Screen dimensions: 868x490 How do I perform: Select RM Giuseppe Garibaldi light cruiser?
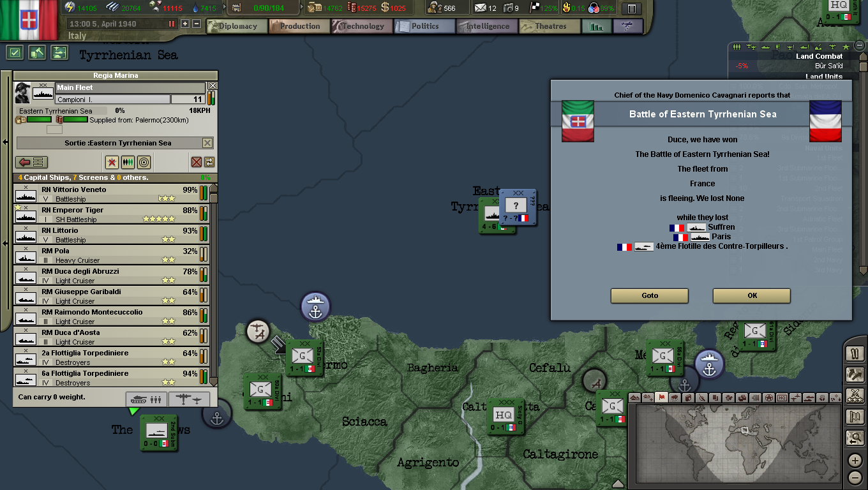pos(112,296)
